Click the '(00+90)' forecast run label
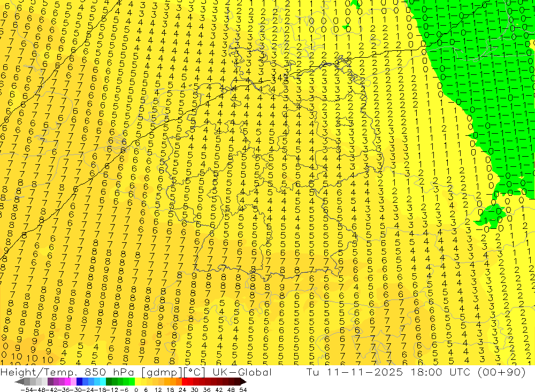The image size is (535, 392). 502,372
